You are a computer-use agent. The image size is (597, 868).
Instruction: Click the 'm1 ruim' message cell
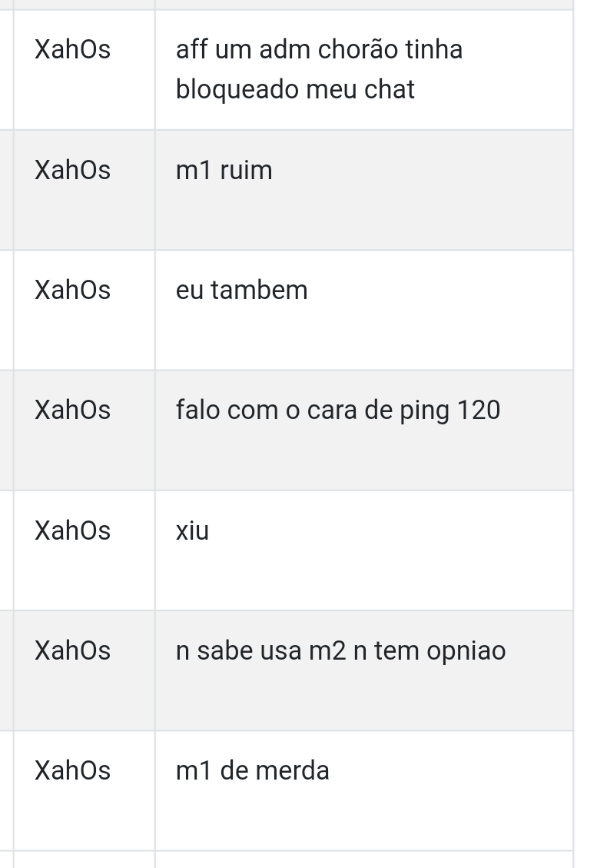click(x=364, y=190)
